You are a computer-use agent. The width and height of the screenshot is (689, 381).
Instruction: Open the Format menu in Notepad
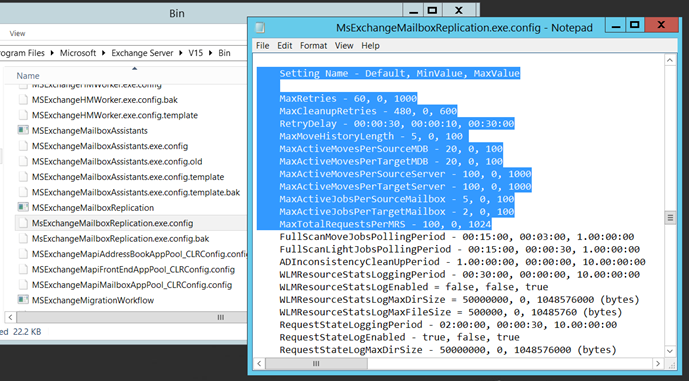click(313, 46)
